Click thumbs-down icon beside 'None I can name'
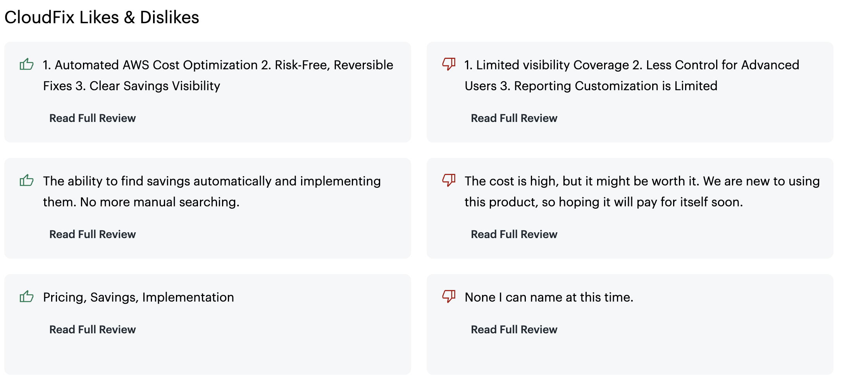The image size is (868, 391). click(449, 297)
